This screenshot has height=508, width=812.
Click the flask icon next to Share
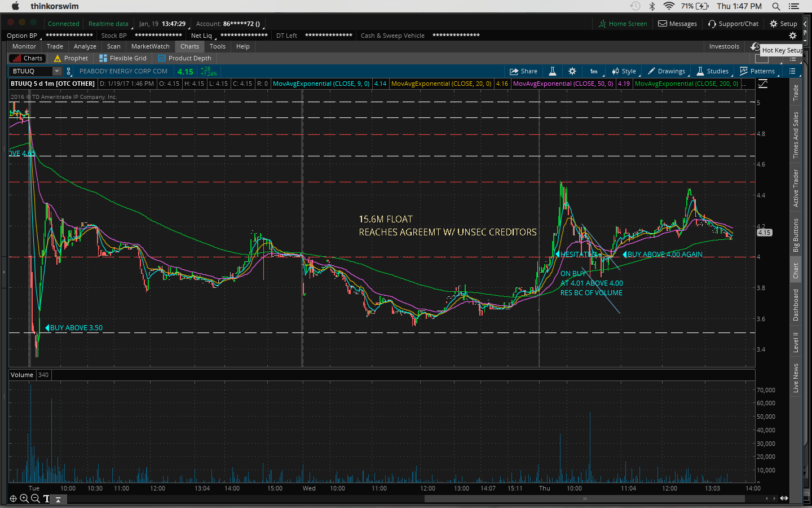(553, 71)
